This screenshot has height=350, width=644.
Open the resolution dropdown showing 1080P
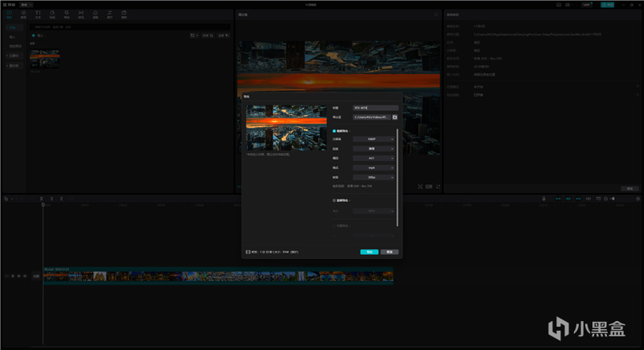(x=374, y=139)
